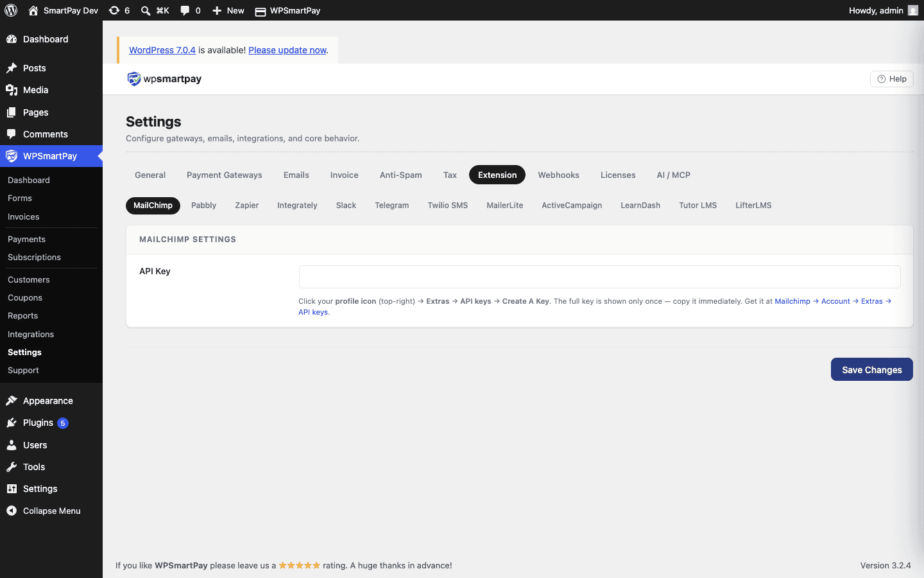
Task: Open Customers in WPSmartPay submenu
Action: tap(29, 280)
